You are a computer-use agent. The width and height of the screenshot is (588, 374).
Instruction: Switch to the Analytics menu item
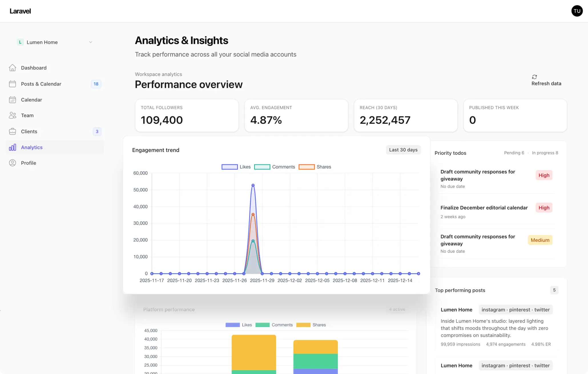31,147
